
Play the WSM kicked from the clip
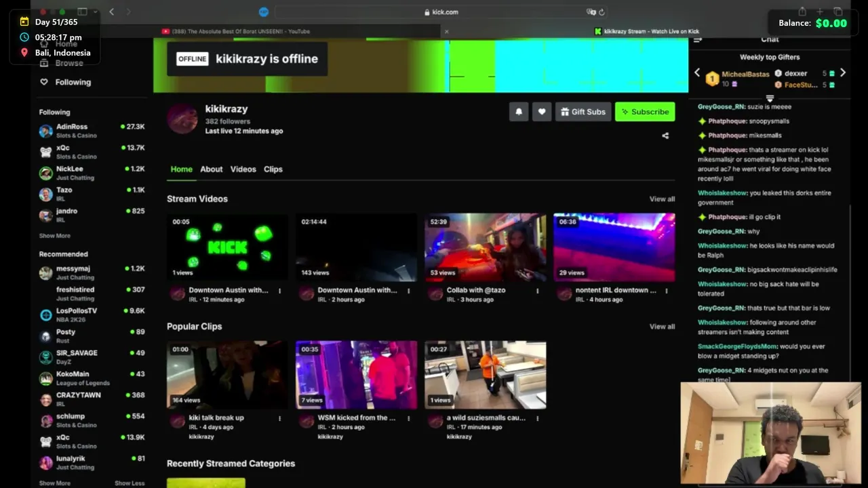(x=356, y=375)
